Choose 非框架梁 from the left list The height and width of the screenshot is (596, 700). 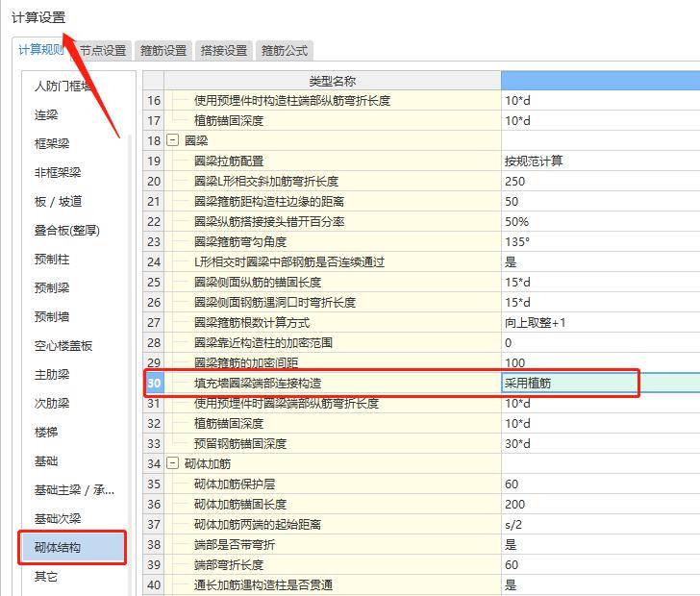[58, 173]
